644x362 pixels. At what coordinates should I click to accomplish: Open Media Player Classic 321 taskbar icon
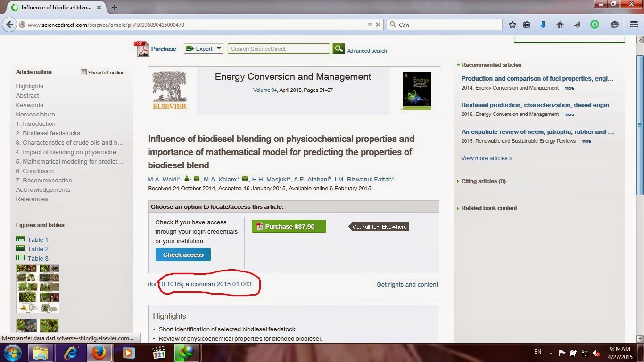pyautogui.click(x=159, y=353)
